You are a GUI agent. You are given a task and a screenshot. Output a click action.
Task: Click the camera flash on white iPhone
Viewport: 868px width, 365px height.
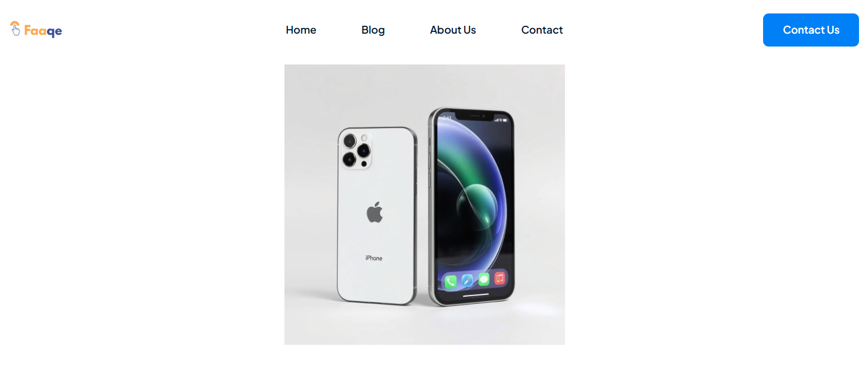pyautogui.click(x=364, y=137)
